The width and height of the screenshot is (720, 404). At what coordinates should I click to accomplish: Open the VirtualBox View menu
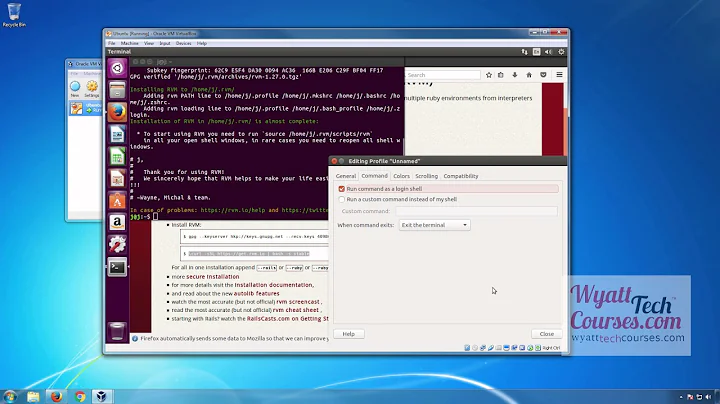coord(149,43)
